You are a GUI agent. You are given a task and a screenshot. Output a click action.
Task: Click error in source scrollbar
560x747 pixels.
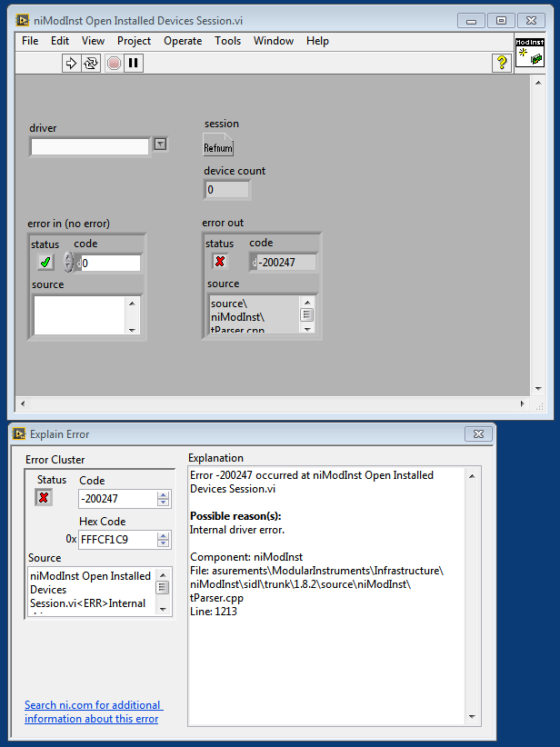click(133, 316)
